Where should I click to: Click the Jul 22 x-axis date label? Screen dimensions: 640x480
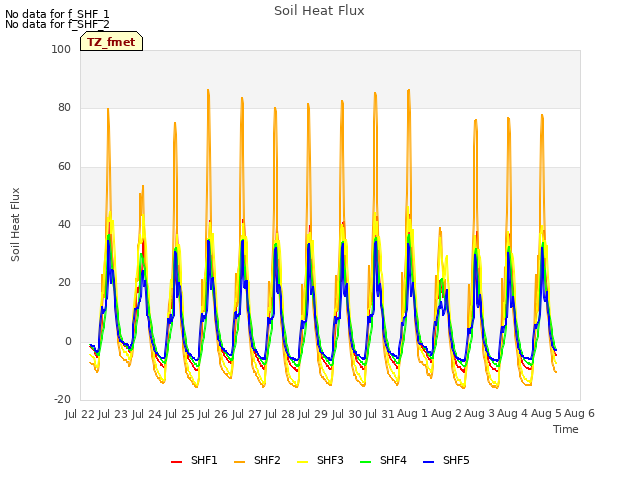tap(80, 414)
